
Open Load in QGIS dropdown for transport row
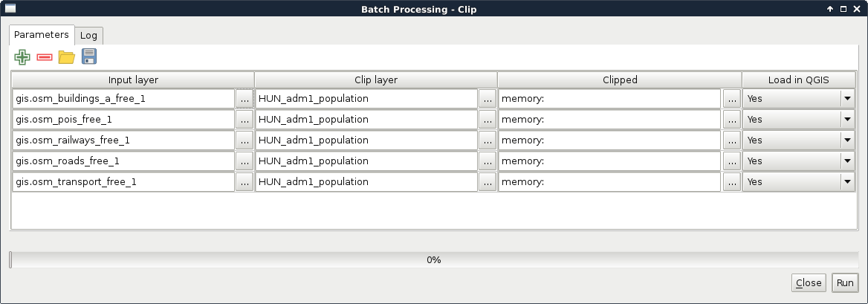coord(847,182)
